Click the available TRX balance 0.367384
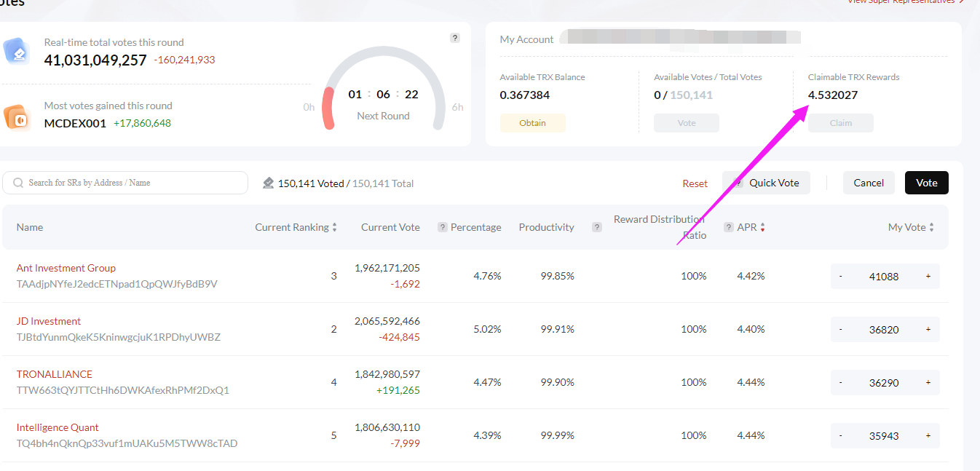The image size is (980, 471). [x=525, y=95]
